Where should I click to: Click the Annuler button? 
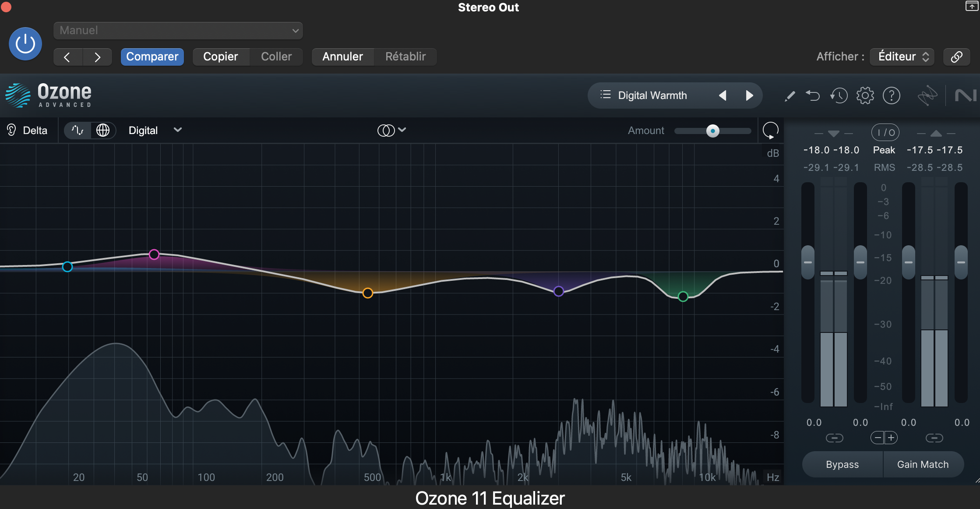point(343,57)
